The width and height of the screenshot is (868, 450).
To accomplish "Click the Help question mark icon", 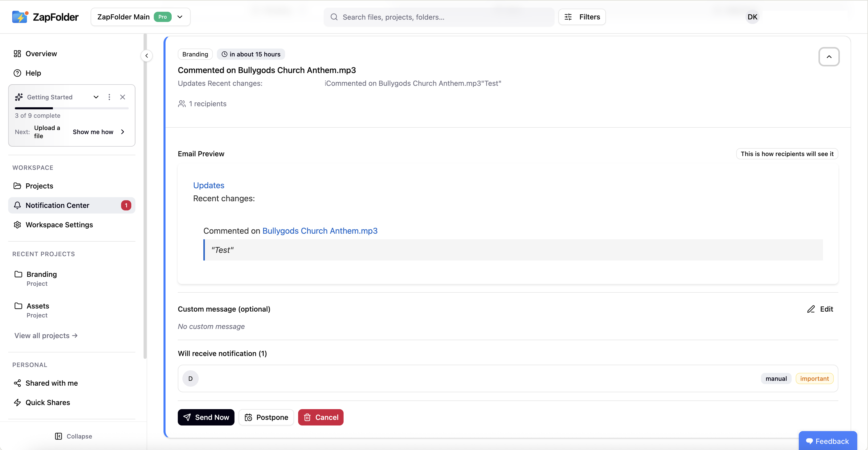I will (x=18, y=73).
